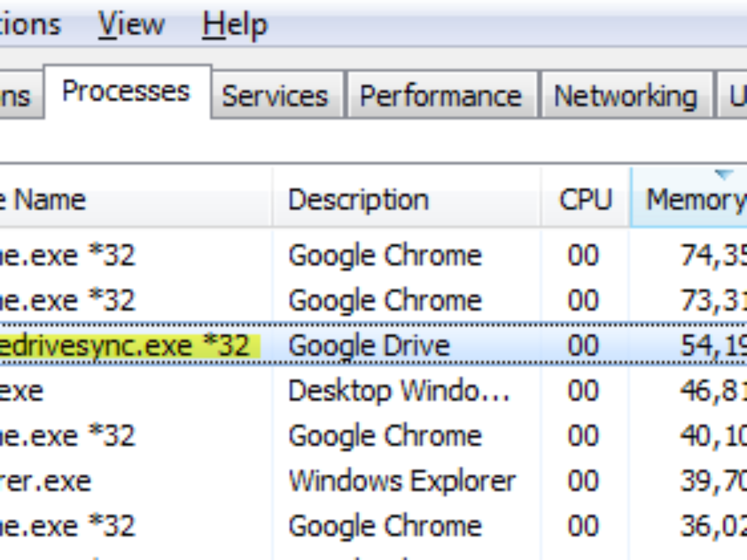Switch to the Services tab
Image resolution: width=747 pixels, height=560 pixels.
pos(275,96)
